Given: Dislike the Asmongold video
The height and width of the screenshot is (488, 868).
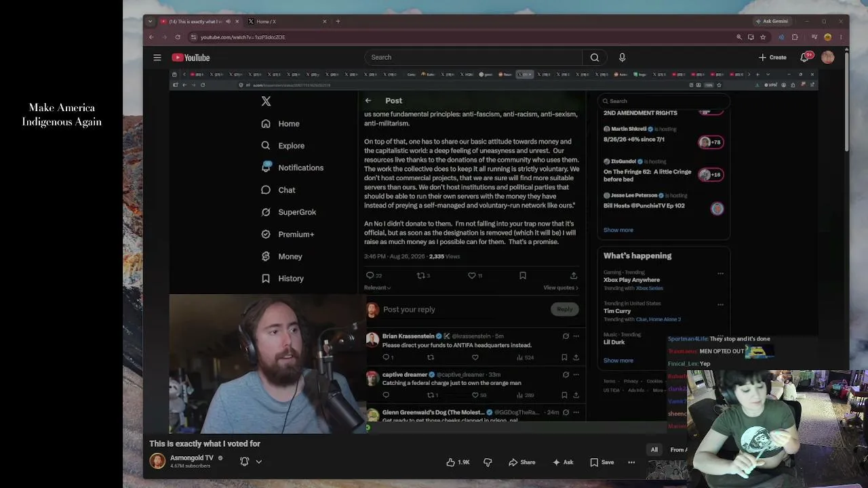Looking at the screenshot, I should (488, 462).
